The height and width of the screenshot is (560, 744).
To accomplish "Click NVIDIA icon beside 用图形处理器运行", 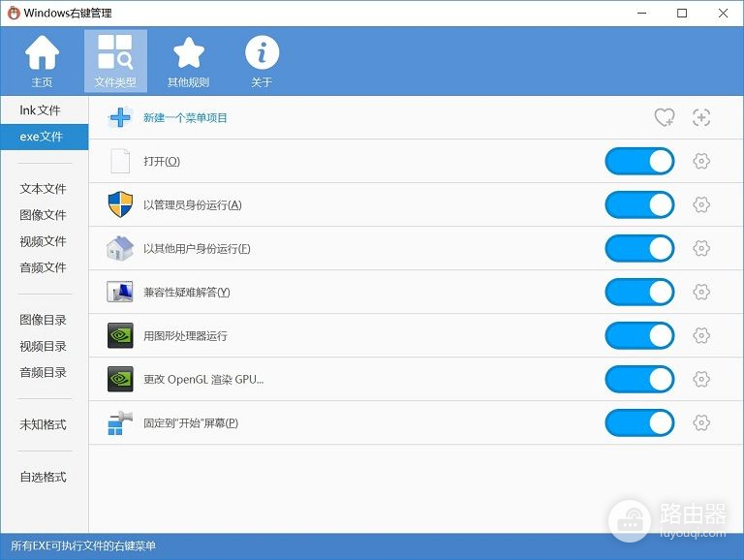I will [120, 335].
